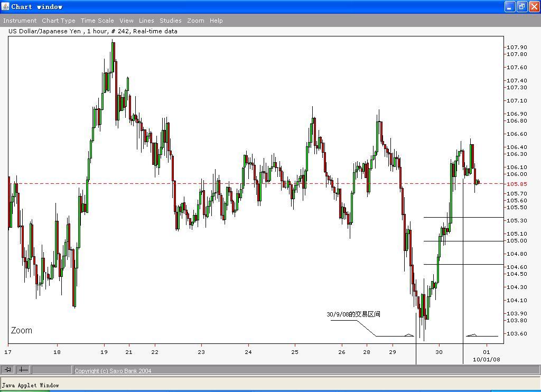Click the 103.60 price axis label
541x392 pixels.
tap(517, 334)
